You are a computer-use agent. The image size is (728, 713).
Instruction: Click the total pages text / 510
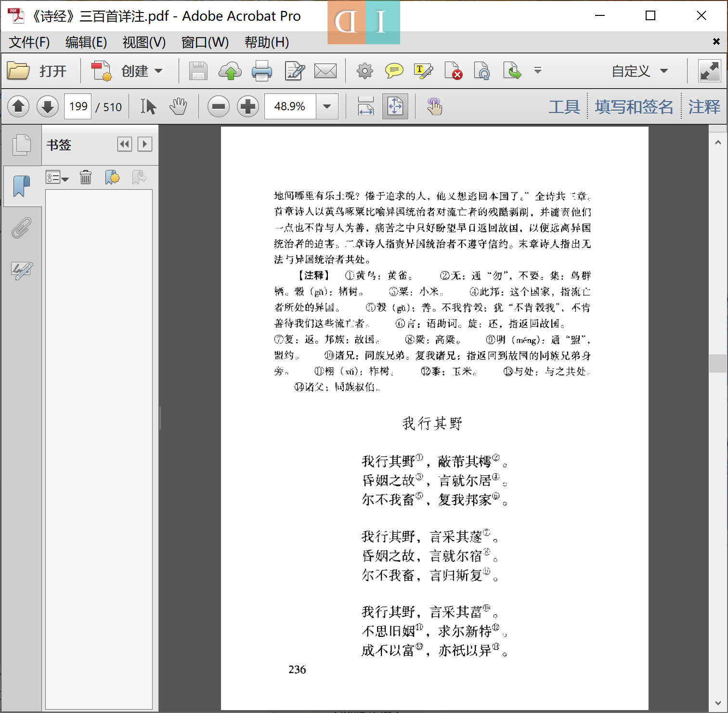point(109,107)
